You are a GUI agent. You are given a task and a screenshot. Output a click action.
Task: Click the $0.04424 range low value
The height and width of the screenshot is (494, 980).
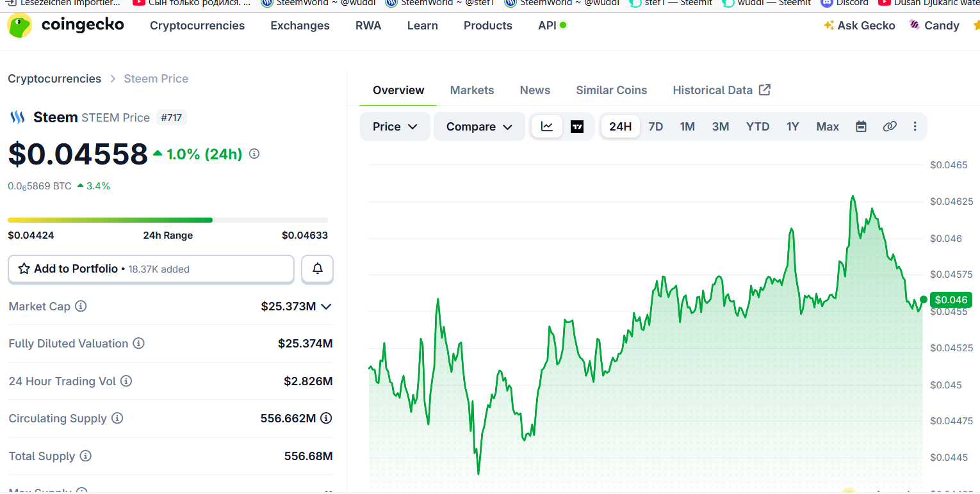31,235
